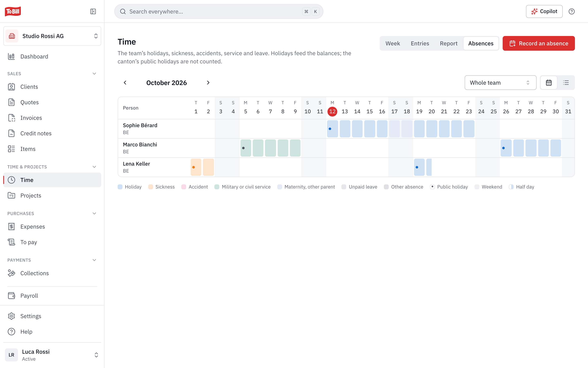Go to previous month
588x368 pixels.
click(x=125, y=83)
